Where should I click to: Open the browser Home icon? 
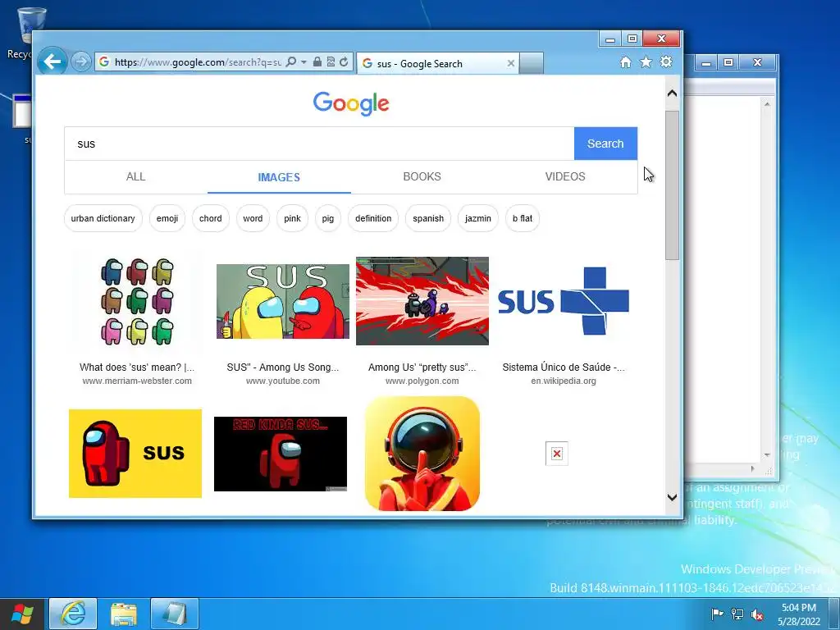[x=625, y=62]
